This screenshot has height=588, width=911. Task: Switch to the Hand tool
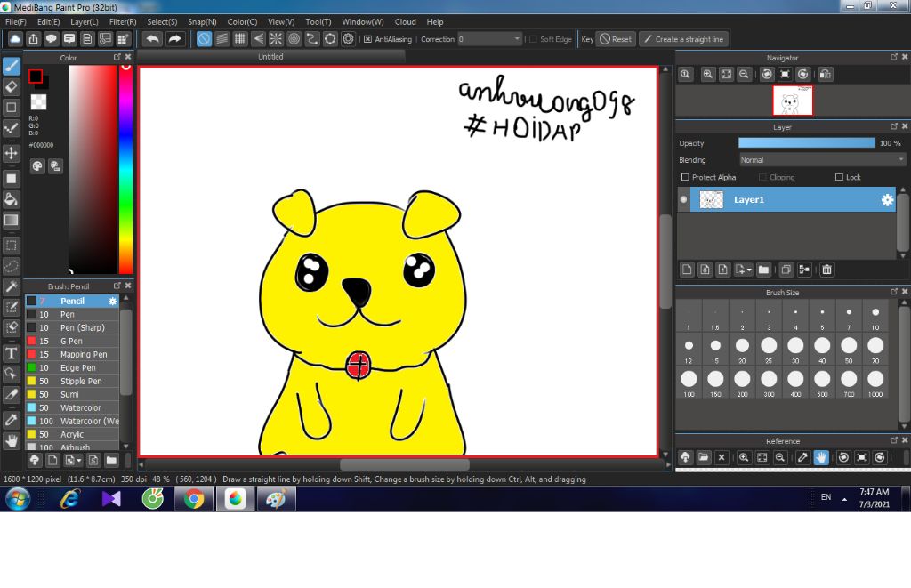(x=11, y=441)
